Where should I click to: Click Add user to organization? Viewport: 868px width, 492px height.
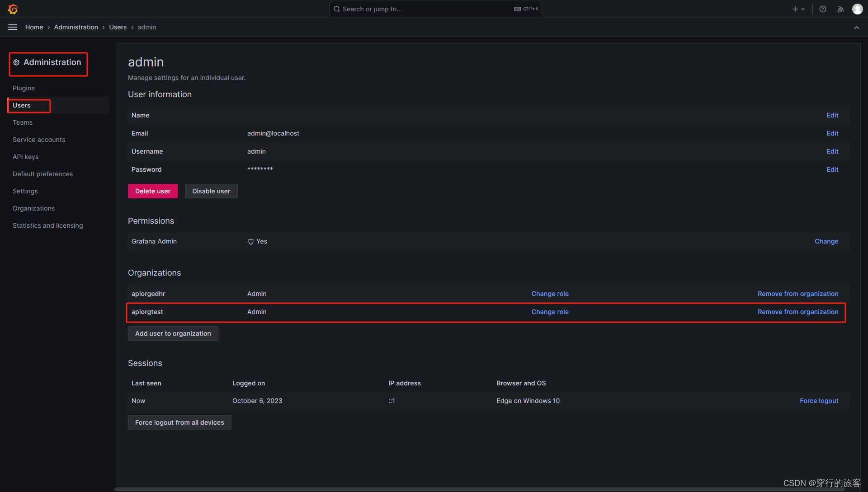(x=173, y=333)
